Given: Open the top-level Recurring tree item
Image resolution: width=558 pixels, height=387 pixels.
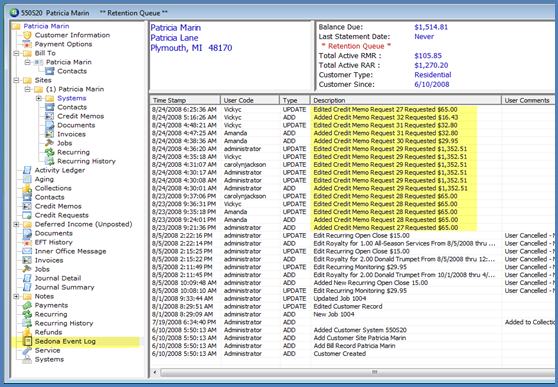Looking at the screenshot, I should click(x=51, y=314).
